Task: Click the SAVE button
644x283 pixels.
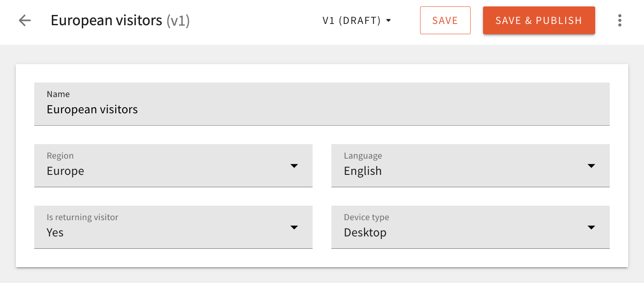Action: pos(445,20)
